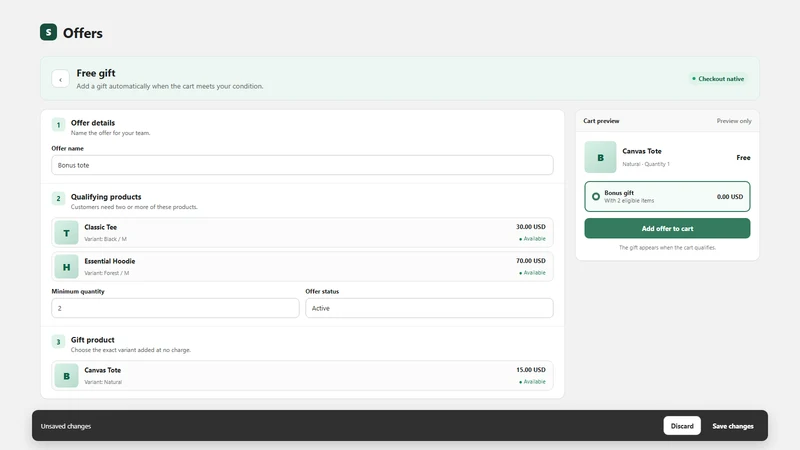
Task: Select the Canvas Tote gift thumbnail
Action: pos(66,376)
